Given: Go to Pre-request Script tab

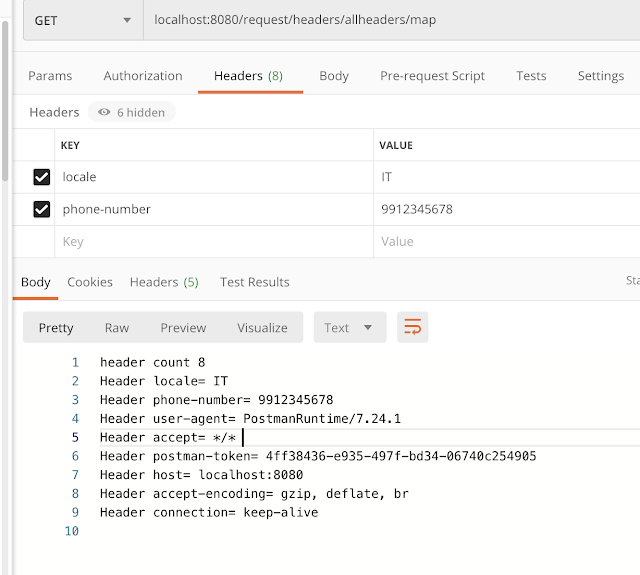Looking at the screenshot, I should coord(432,76).
